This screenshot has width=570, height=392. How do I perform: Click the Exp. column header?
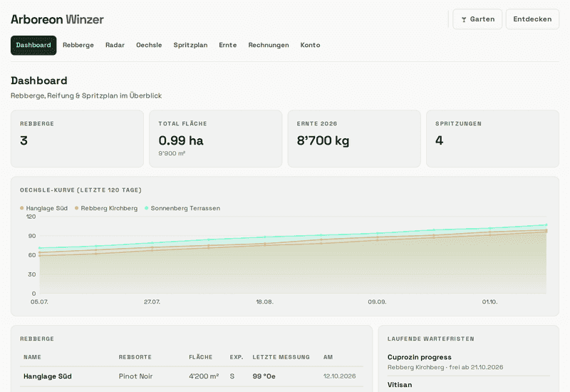[237, 357]
